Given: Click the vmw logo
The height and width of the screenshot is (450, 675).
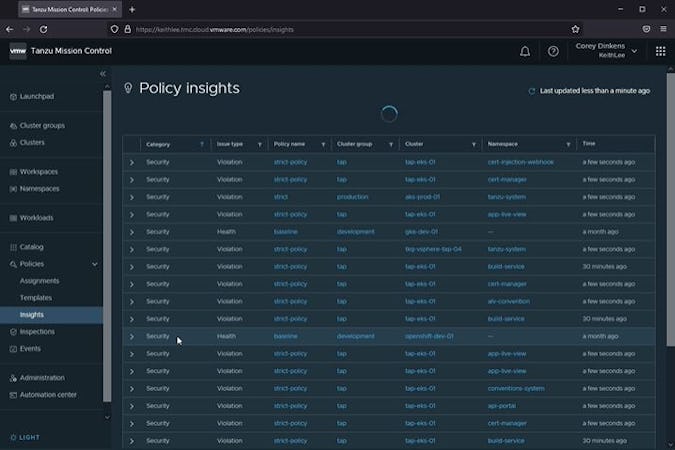Looking at the screenshot, I should (18, 51).
